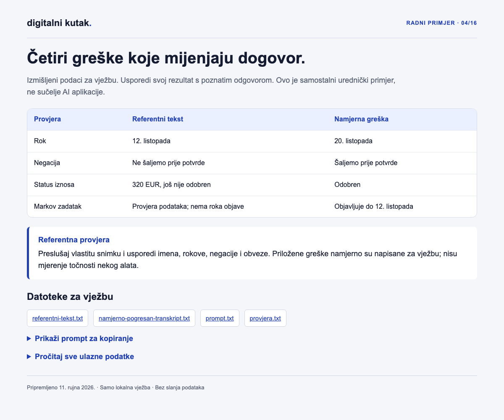
Task: Open the prompt.txt file link
Action: pos(220,318)
